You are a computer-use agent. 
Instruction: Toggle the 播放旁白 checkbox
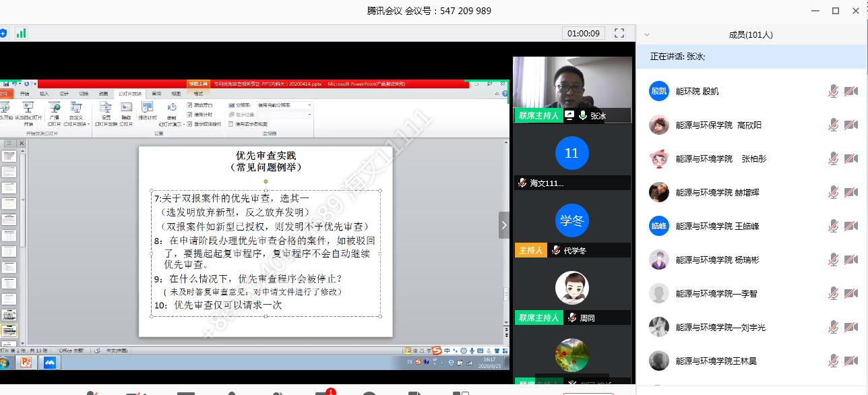coord(190,105)
